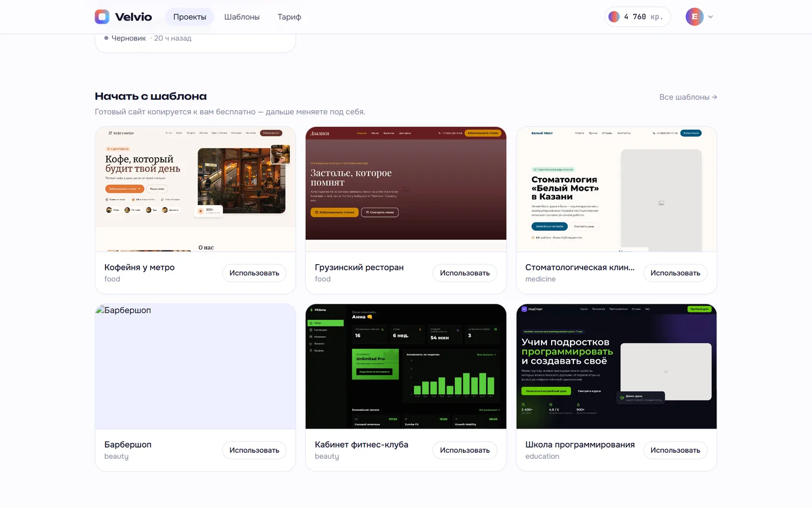Select the Проекты tab

point(190,17)
